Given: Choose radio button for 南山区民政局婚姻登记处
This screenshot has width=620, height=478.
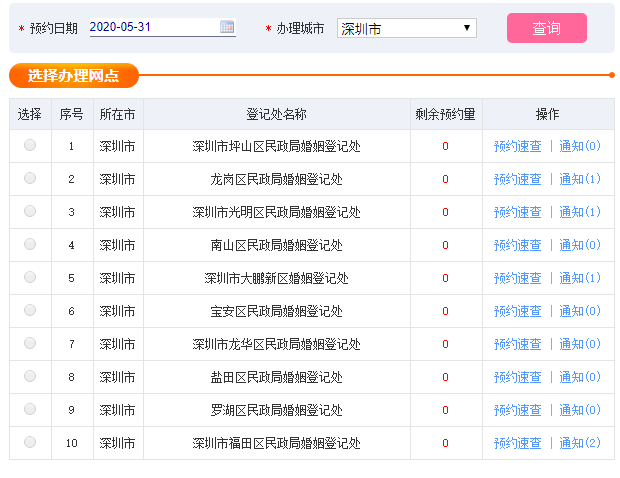Looking at the screenshot, I should (30, 244).
